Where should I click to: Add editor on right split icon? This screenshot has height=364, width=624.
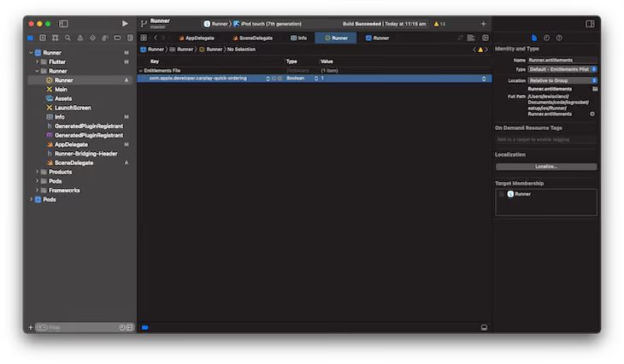pos(486,38)
